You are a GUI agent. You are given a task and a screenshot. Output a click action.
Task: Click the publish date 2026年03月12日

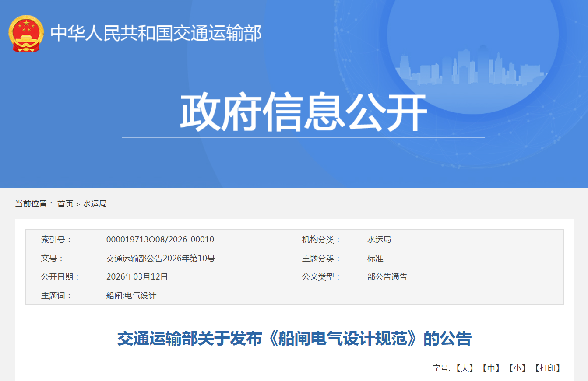137,277
